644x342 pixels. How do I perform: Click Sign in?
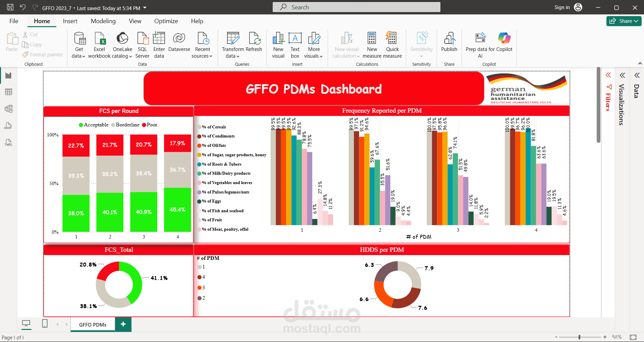point(562,7)
